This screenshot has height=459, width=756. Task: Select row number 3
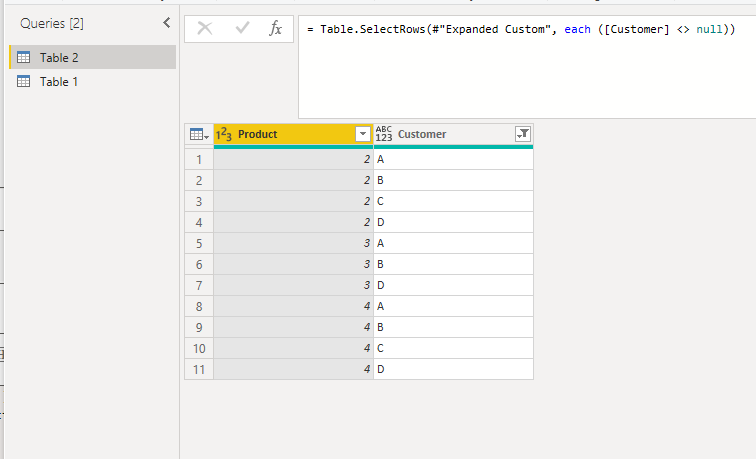(199, 201)
